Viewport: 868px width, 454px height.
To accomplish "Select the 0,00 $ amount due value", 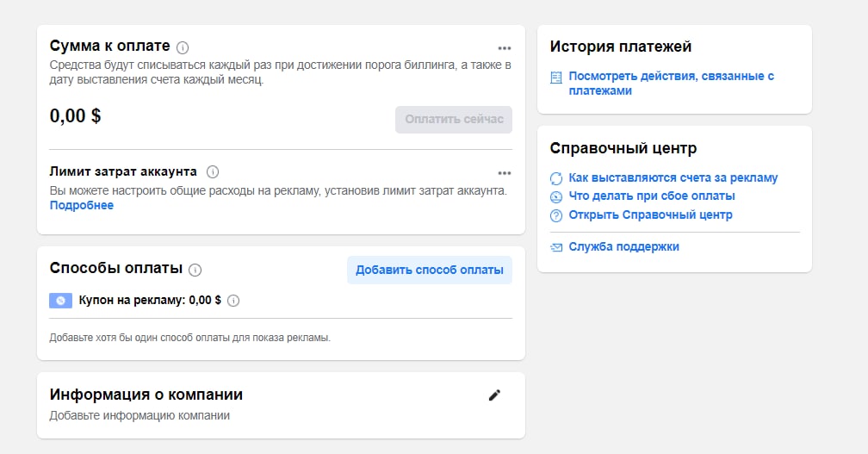I will (x=75, y=115).
